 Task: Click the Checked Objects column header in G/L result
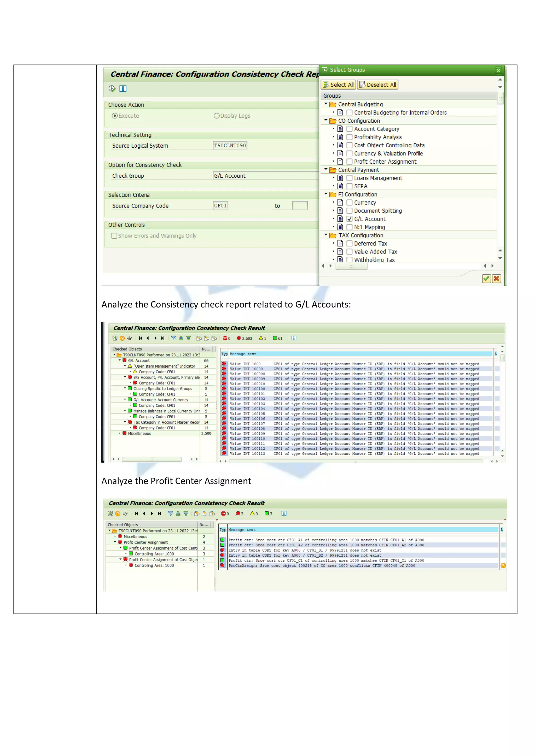tap(155, 349)
